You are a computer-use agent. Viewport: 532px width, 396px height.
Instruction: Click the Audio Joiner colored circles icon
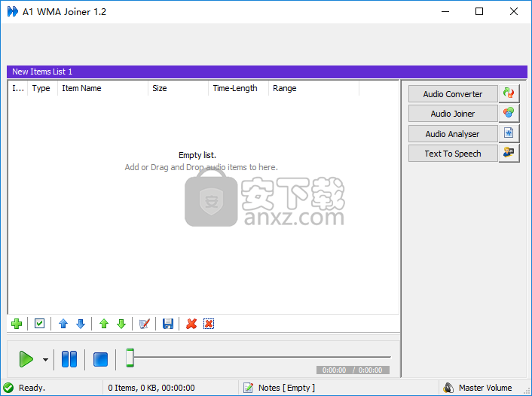click(x=509, y=113)
